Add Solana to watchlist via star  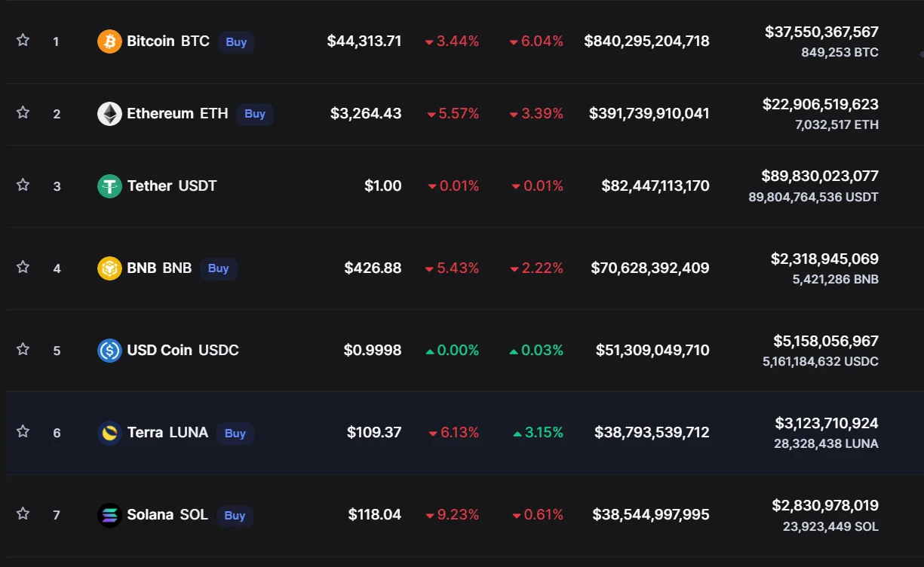point(23,514)
